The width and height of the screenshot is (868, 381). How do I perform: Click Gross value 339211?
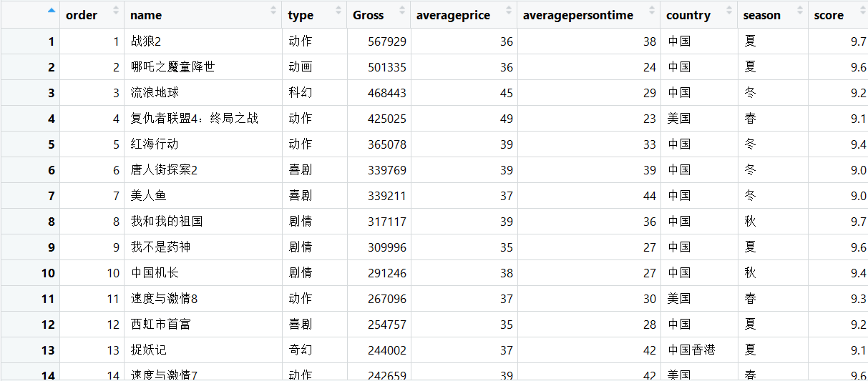[x=387, y=196]
